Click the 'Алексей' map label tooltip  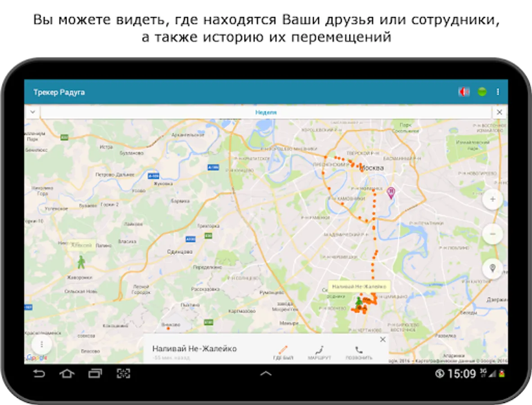[x=81, y=245]
